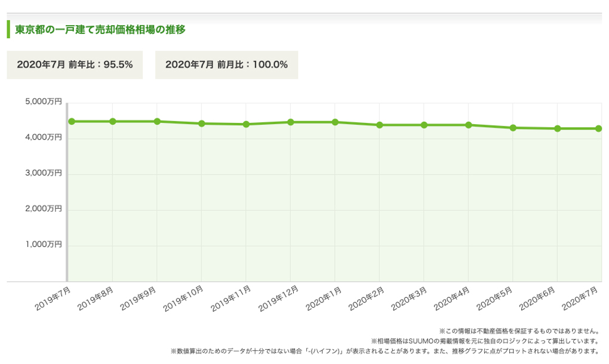Click the 2020年6月 x-axis label
Screen dimensions: 609x364
[537, 299]
